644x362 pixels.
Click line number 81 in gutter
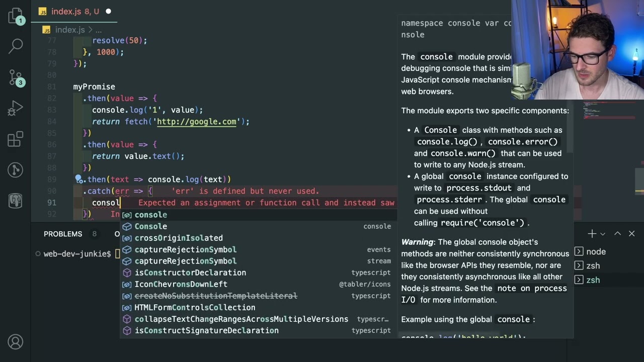(x=51, y=87)
